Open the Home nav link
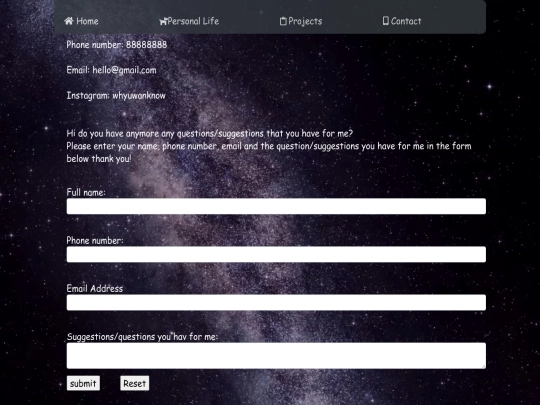The image size is (540, 405). (x=81, y=21)
